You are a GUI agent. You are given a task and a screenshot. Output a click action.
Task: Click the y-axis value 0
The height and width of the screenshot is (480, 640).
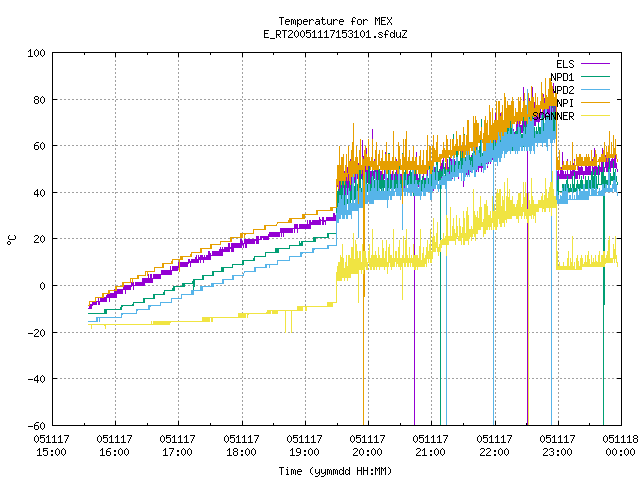42,286
